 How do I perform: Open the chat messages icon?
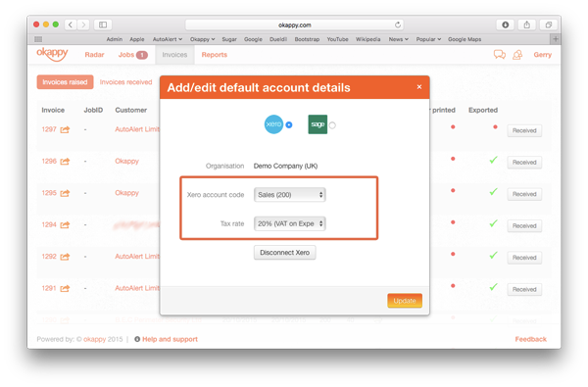point(500,55)
